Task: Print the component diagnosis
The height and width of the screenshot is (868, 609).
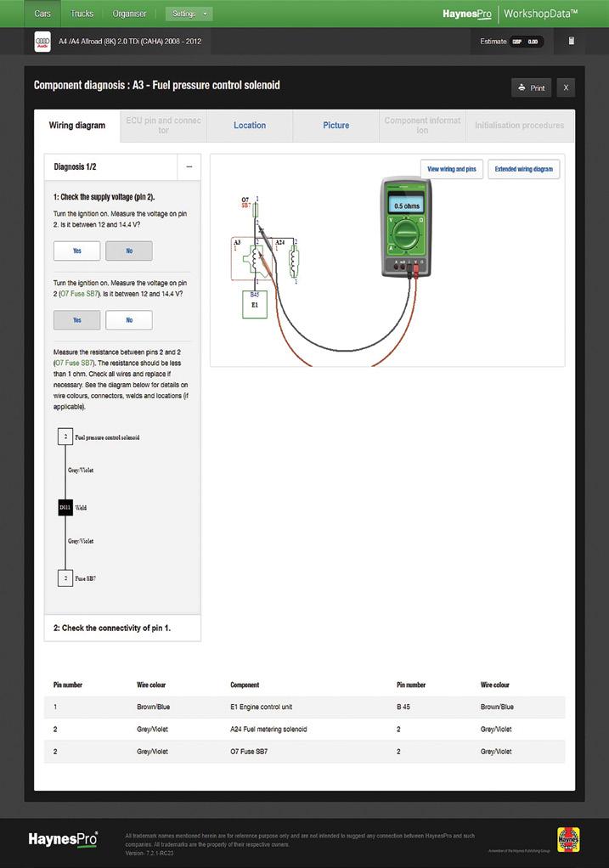Action: point(532,87)
